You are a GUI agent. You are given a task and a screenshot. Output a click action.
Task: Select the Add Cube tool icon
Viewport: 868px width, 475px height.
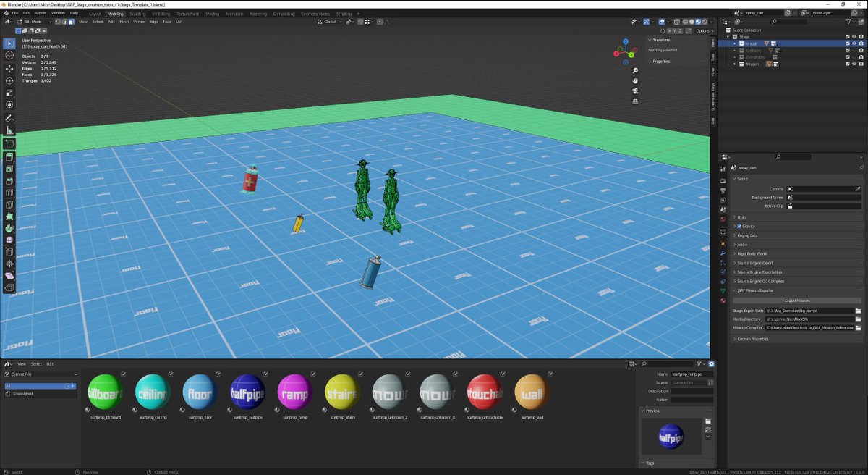9,143
